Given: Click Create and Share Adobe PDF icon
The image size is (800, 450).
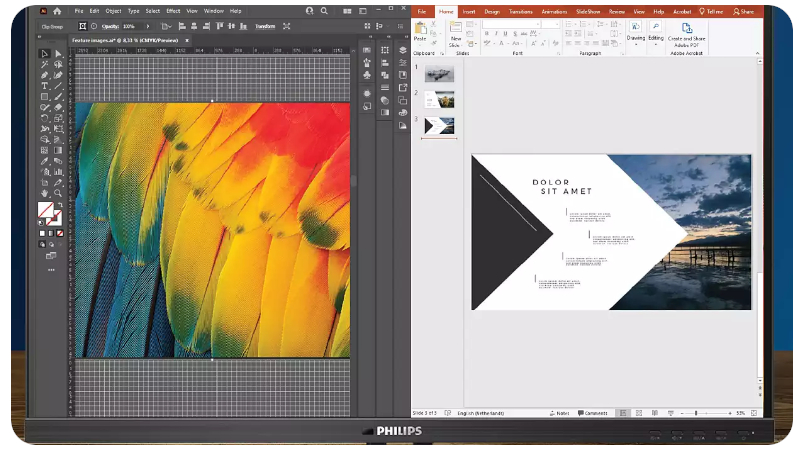Looking at the screenshot, I should (x=687, y=30).
